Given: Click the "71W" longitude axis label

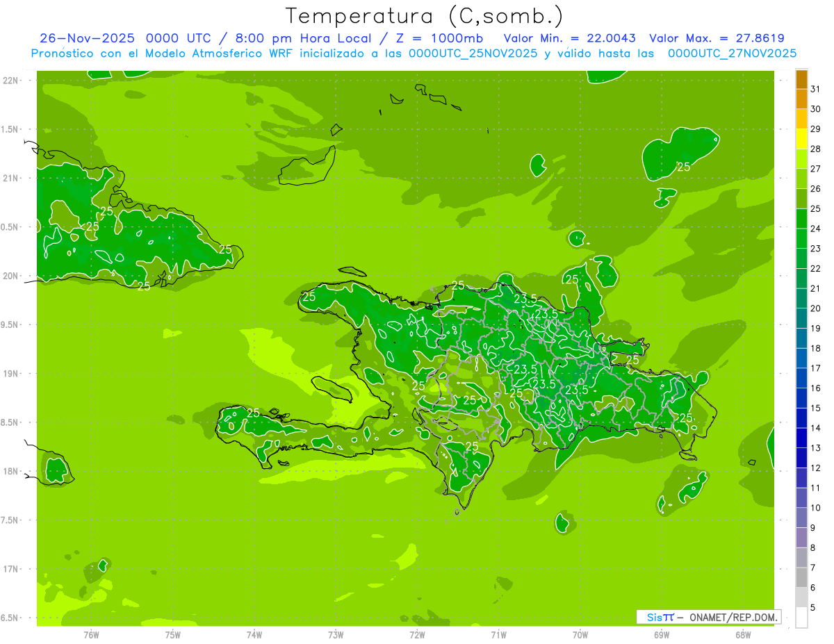Looking at the screenshot, I should (x=498, y=635).
